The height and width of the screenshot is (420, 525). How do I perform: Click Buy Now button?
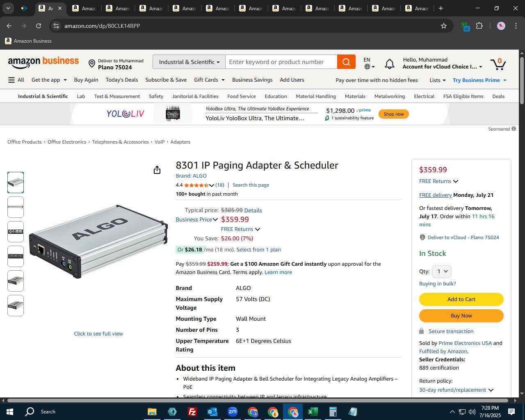coord(461,316)
